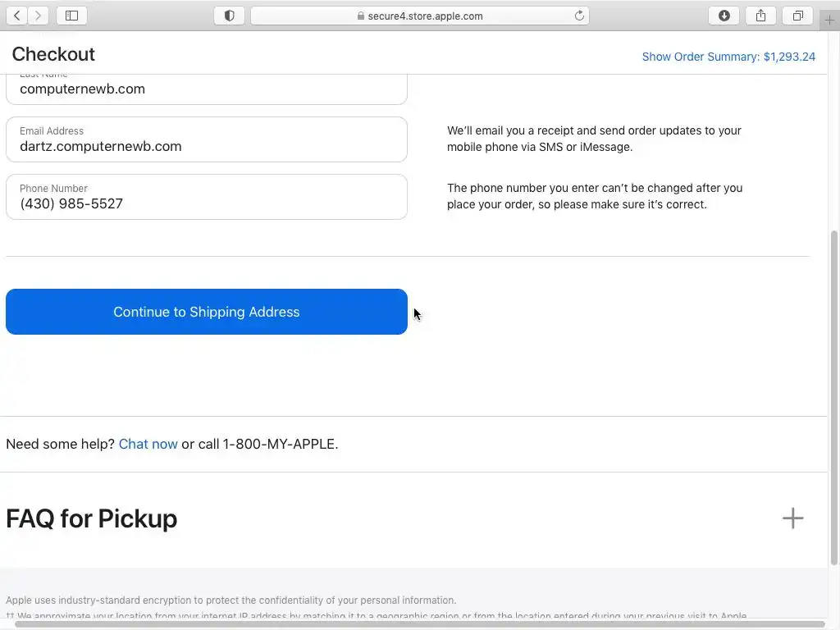Open the Chat now link
The height and width of the screenshot is (630, 840).
click(x=148, y=444)
